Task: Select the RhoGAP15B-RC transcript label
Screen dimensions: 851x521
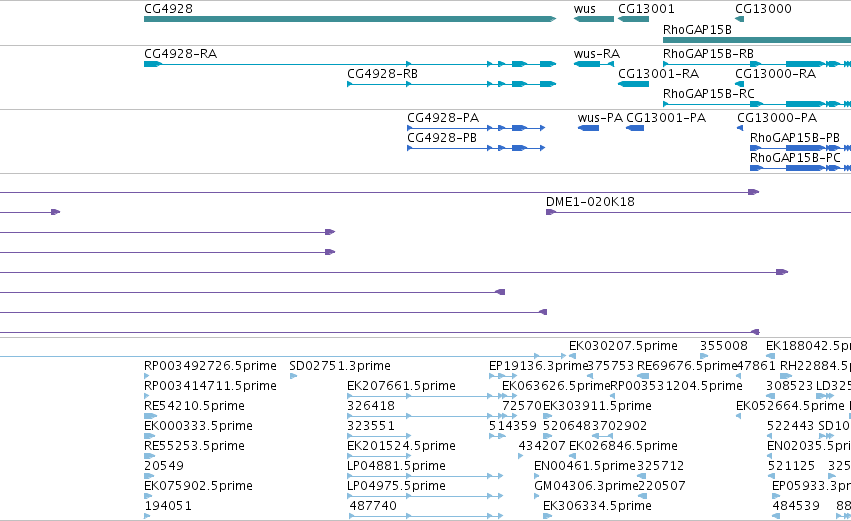Action: coord(709,94)
